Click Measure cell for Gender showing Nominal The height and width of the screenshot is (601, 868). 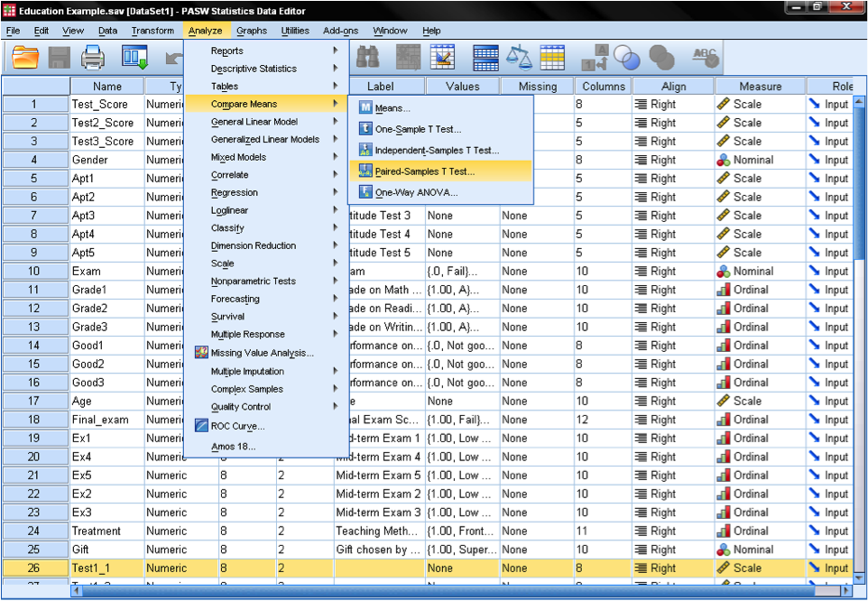click(753, 160)
